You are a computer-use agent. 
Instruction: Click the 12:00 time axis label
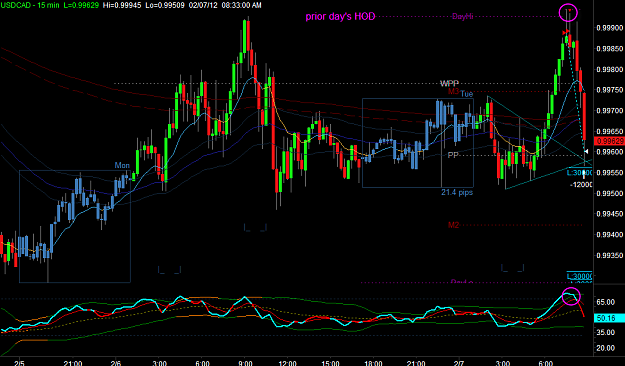(287, 363)
